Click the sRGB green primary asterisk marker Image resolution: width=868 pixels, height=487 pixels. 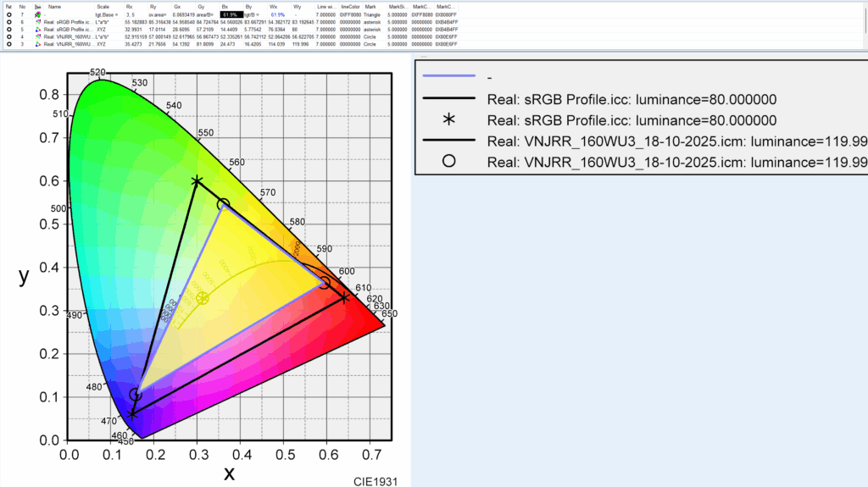coord(197,181)
